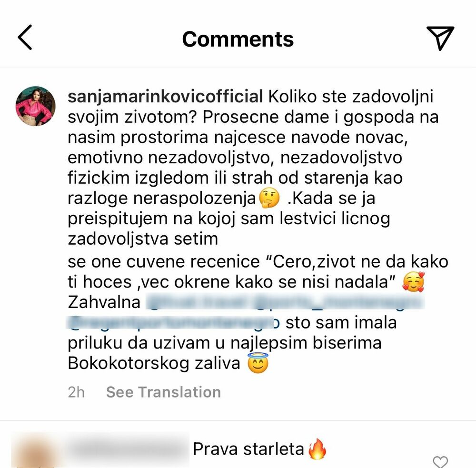This screenshot has width=476, height=468.
Task: Tap the paper plane share icon
Action: [x=440, y=38]
